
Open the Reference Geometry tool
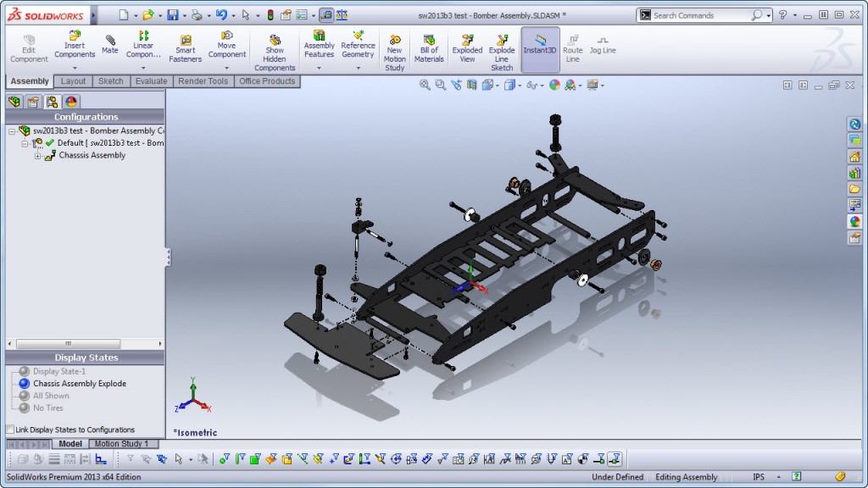coord(357,48)
